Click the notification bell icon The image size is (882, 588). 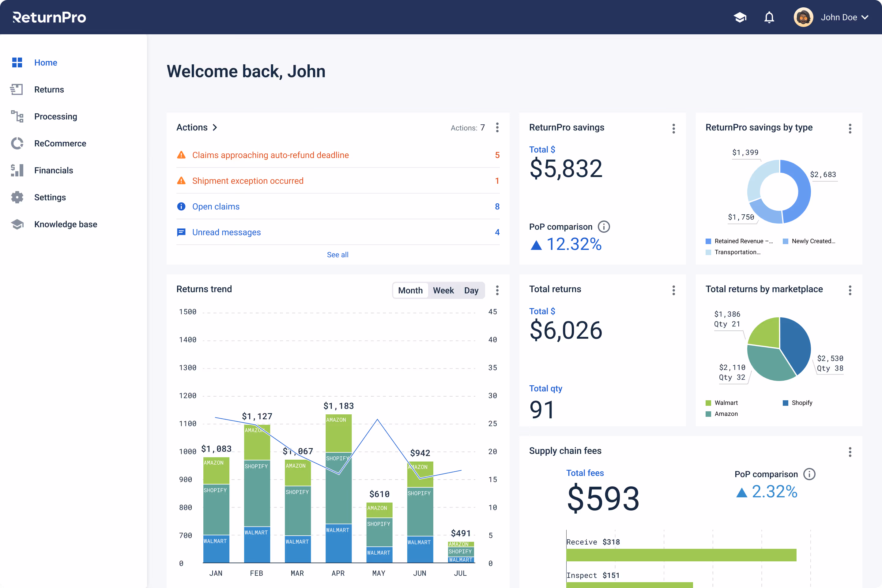[x=769, y=17]
